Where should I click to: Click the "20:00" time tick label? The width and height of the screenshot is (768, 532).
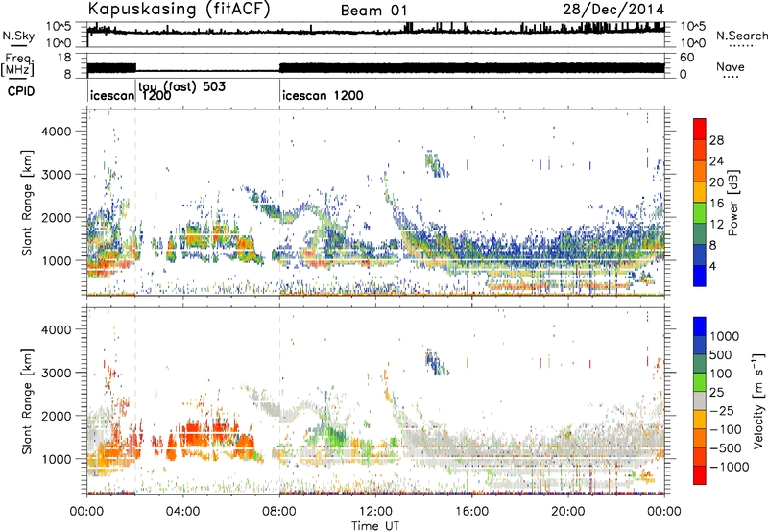point(568,512)
